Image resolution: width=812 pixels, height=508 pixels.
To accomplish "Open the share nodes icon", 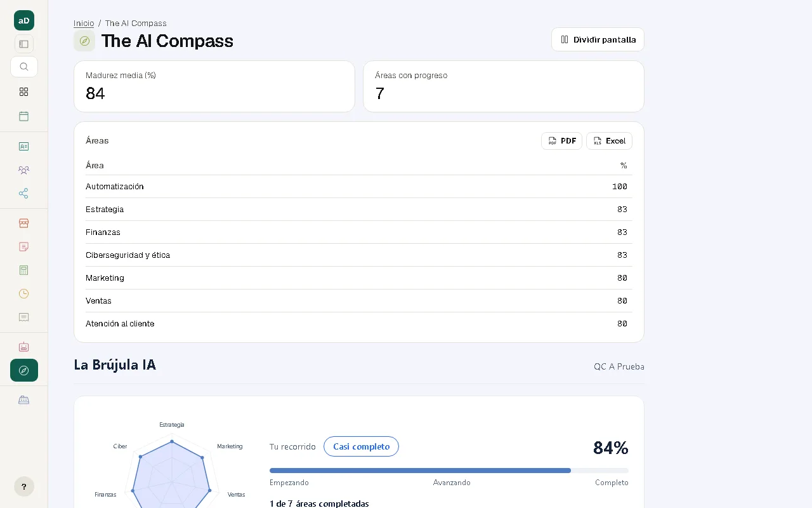I will [x=24, y=194].
